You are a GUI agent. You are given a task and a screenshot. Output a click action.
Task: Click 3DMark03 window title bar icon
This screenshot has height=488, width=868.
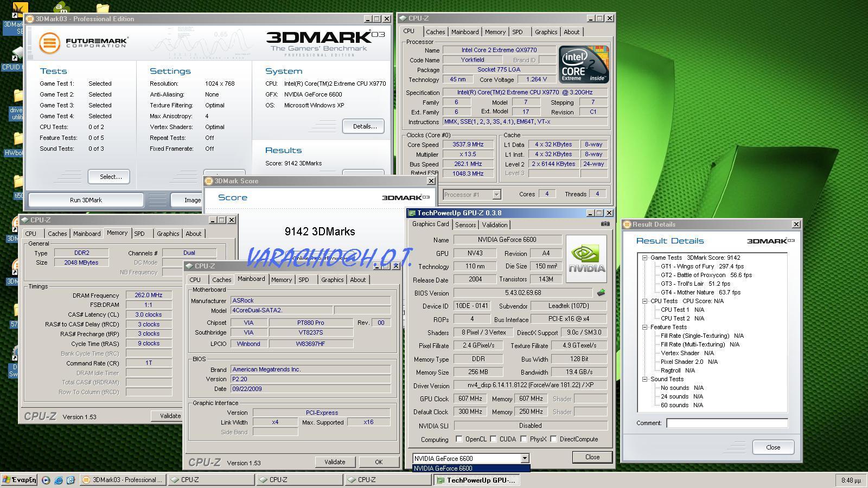[x=31, y=19]
